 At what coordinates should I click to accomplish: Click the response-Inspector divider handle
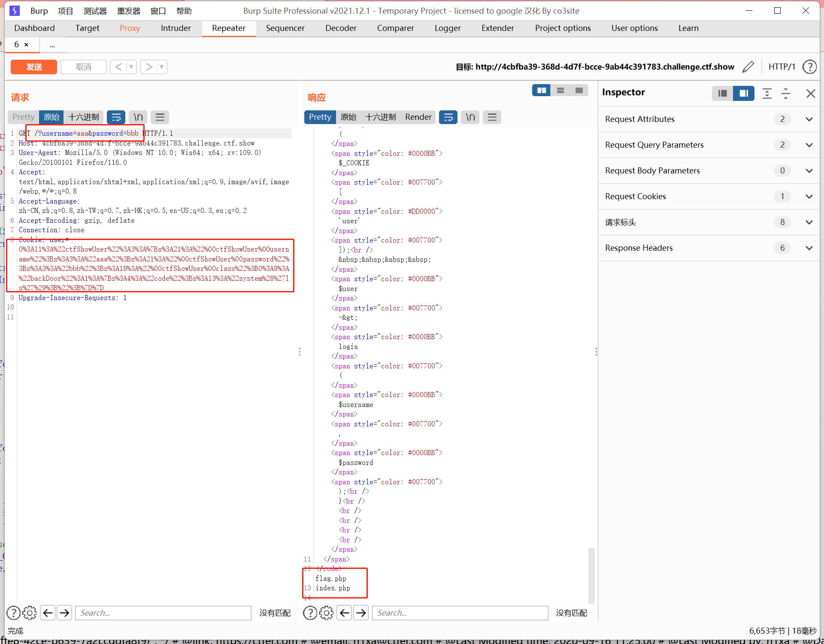tap(596, 352)
